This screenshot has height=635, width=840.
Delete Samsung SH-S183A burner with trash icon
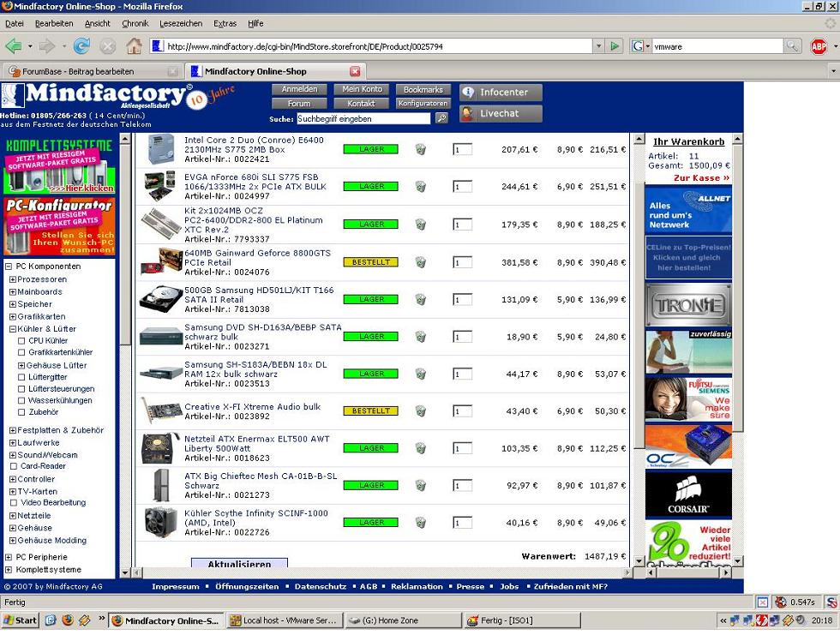click(421, 374)
